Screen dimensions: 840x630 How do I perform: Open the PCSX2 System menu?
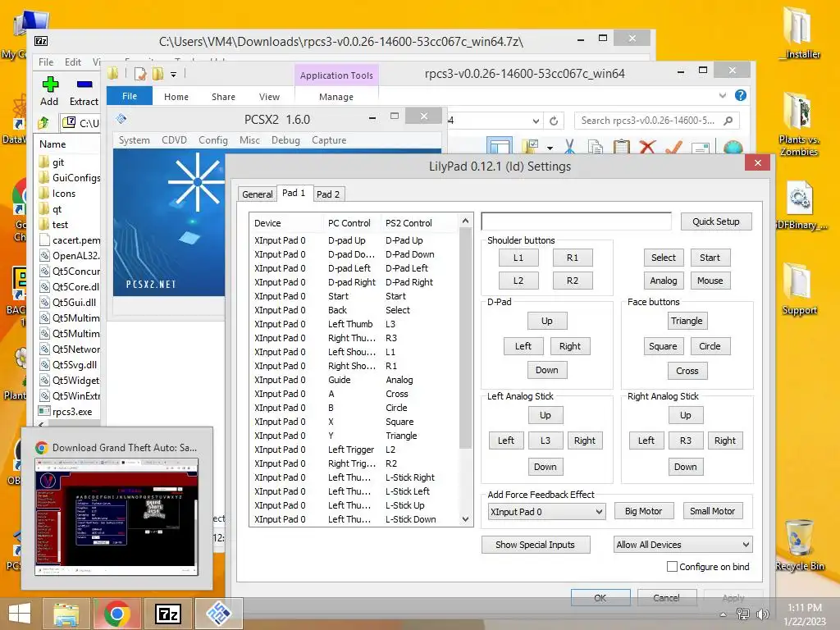pos(134,139)
